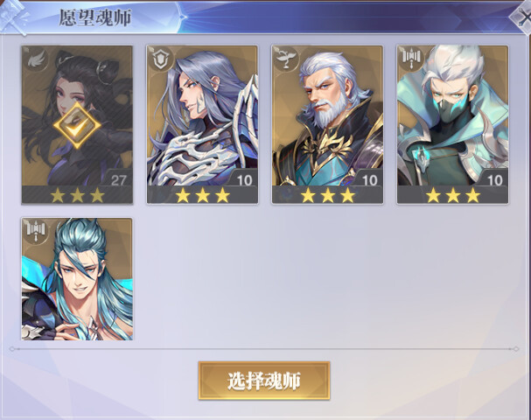Toggle the golden checkmark on selected card
This screenshot has height=420, width=531.
click(77, 125)
